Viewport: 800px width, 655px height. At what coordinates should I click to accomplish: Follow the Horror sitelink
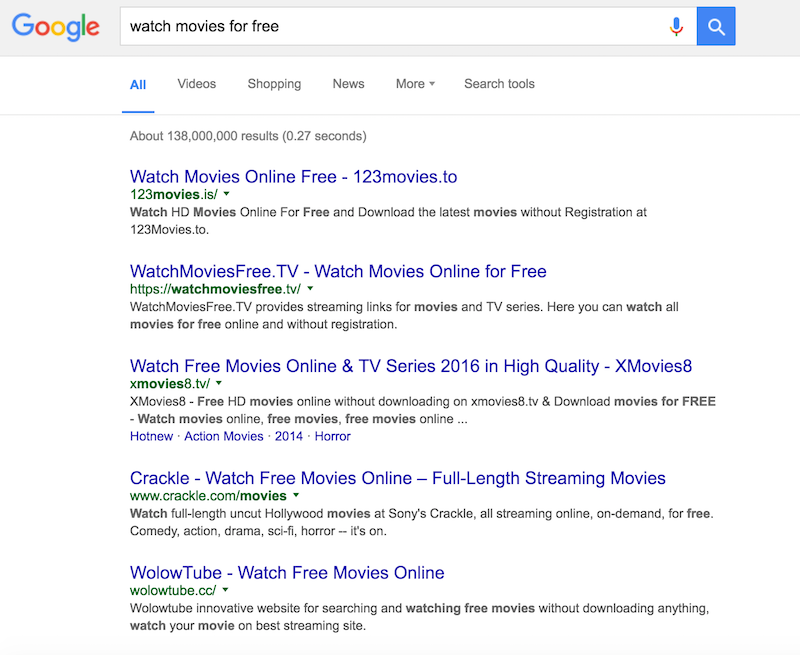[x=333, y=436]
